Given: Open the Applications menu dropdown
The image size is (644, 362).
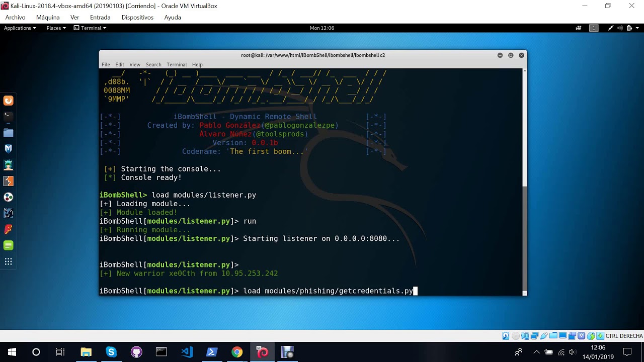Looking at the screenshot, I should (20, 28).
